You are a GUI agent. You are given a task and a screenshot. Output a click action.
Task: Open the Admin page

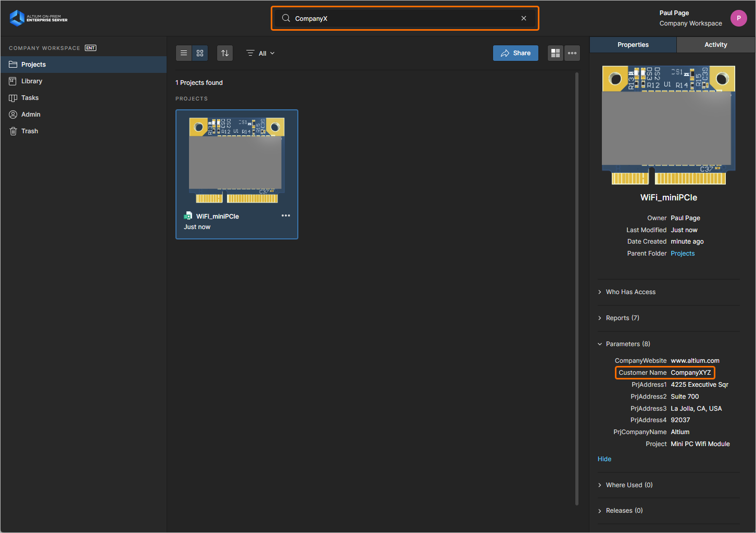coord(31,115)
